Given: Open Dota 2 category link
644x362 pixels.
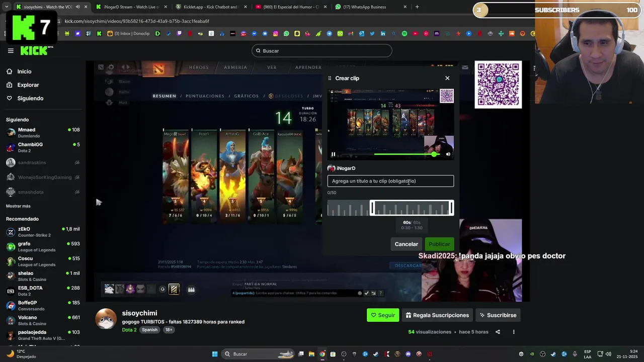Looking at the screenshot, I should point(129,330).
